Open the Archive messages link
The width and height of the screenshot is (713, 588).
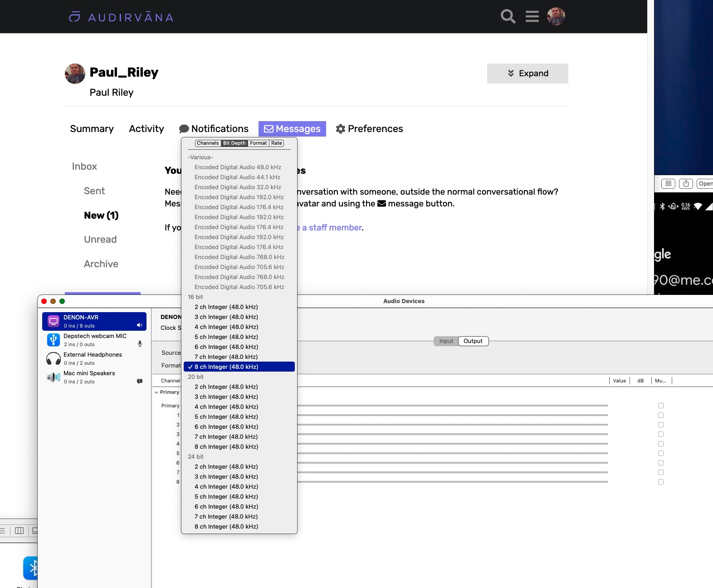pyautogui.click(x=101, y=264)
